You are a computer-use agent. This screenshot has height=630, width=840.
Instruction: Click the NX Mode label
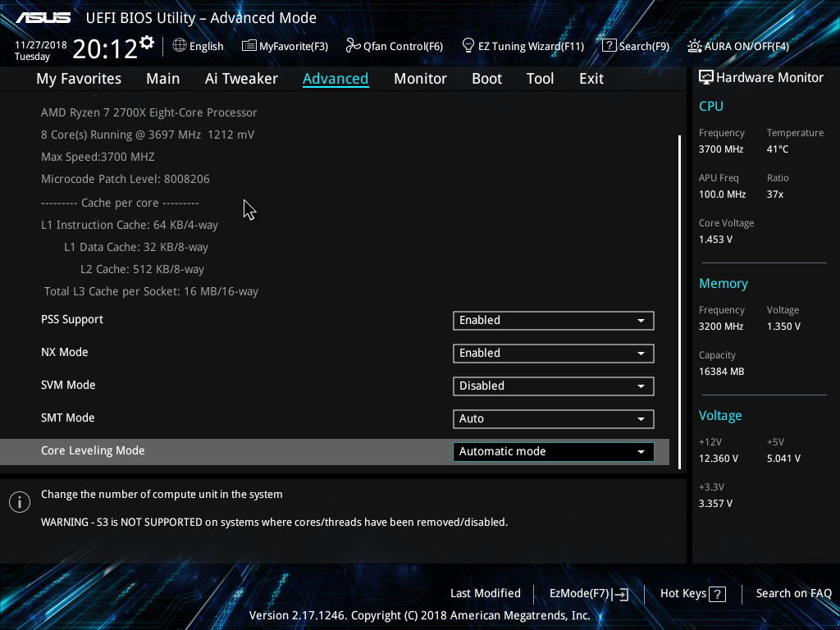[x=64, y=352]
